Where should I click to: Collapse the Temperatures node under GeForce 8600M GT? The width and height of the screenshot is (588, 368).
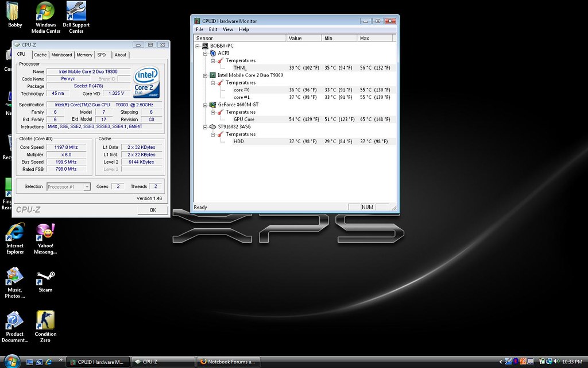tap(213, 112)
